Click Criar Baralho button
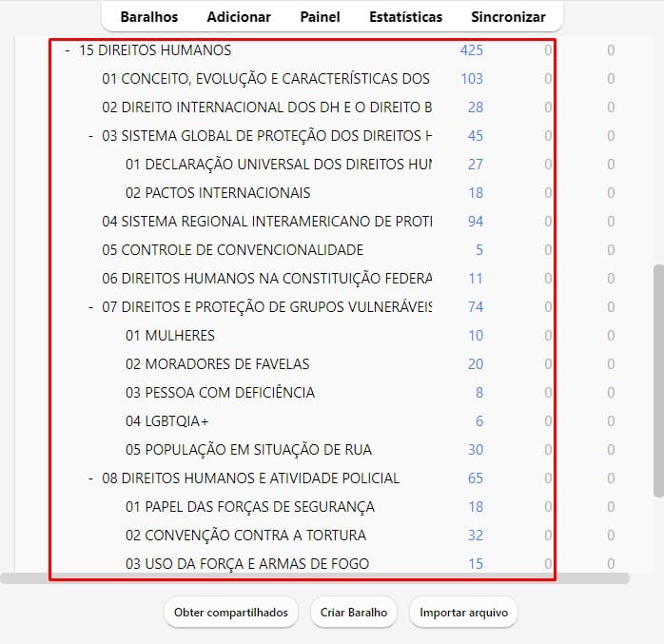Screen dimensions: 664x644 [354, 613]
